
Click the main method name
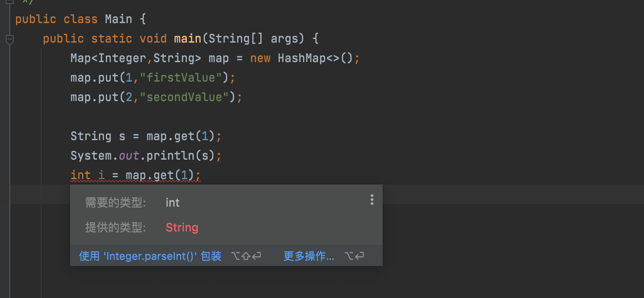point(188,39)
